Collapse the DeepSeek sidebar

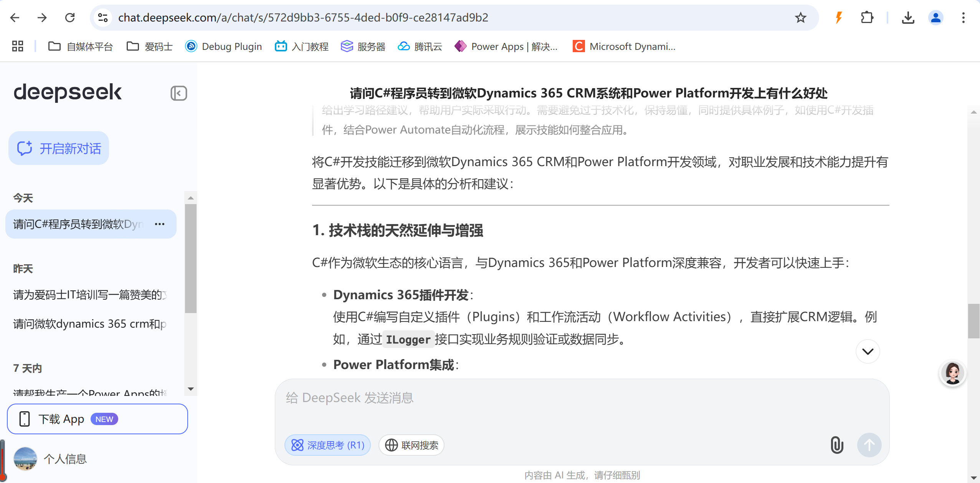[178, 93]
